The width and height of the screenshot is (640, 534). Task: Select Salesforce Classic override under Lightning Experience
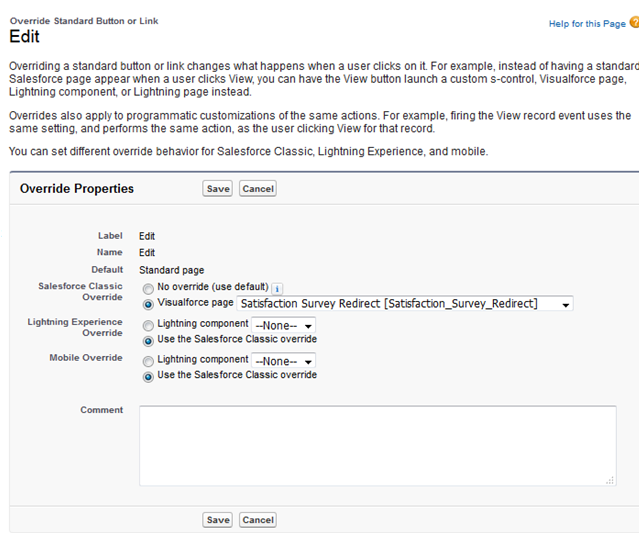coord(149,340)
